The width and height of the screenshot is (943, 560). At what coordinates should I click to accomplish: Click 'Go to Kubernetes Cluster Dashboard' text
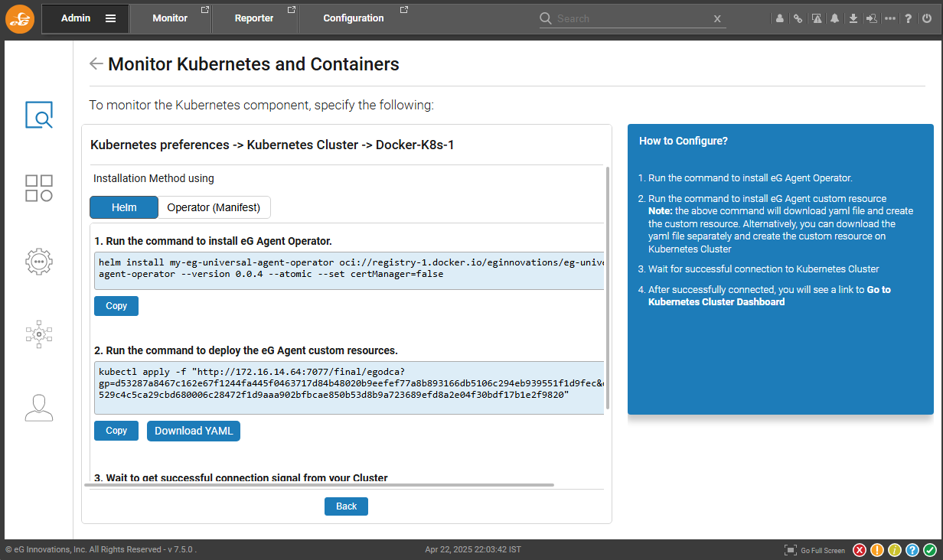(769, 296)
